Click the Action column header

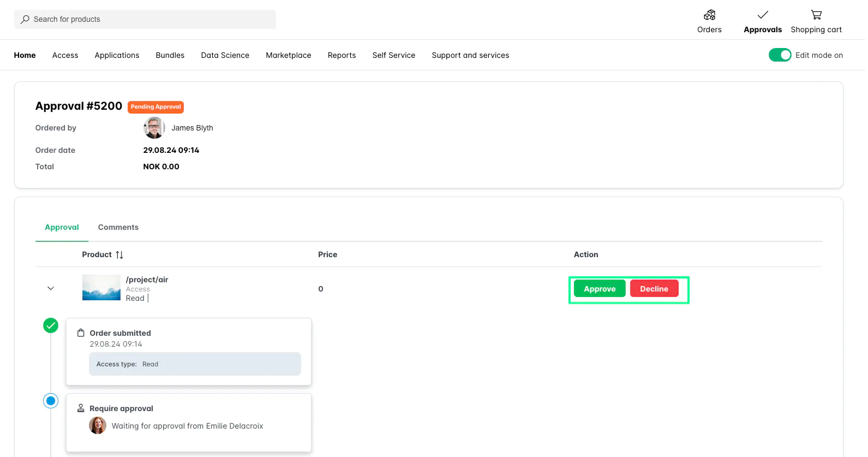(586, 254)
